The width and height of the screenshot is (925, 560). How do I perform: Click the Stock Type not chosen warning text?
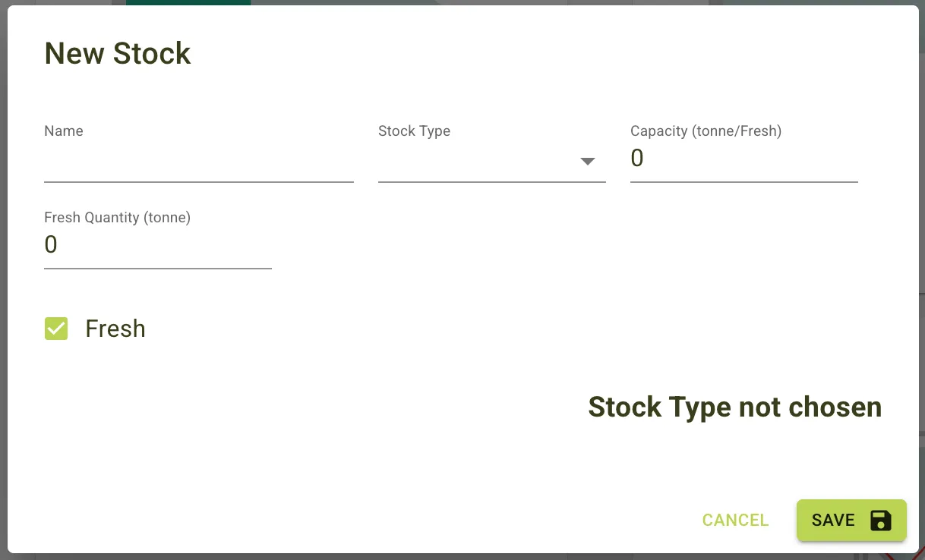(x=734, y=407)
